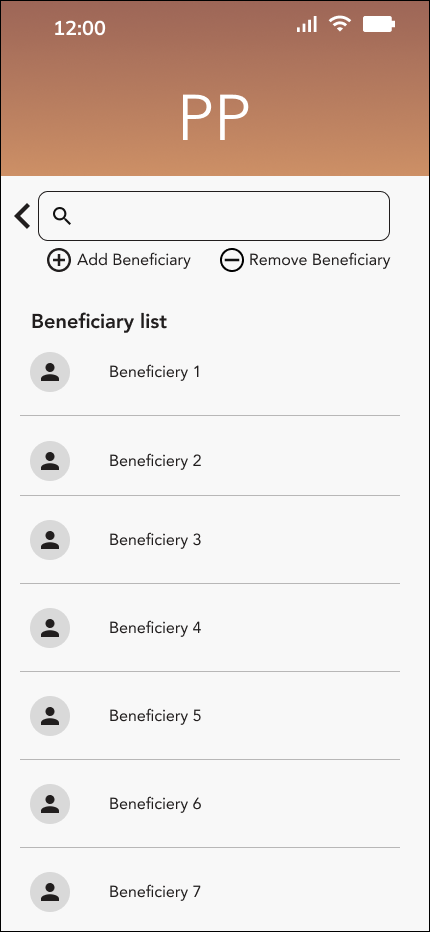
Task: Click the Wi-Fi status icon
Action: point(340,24)
